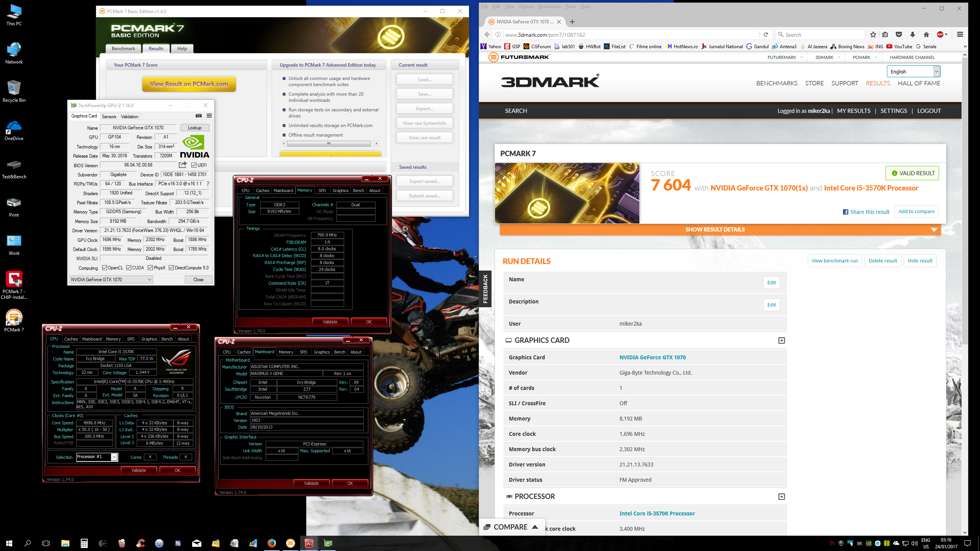Click the Firefox downloads arrow icon

click(x=913, y=34)
